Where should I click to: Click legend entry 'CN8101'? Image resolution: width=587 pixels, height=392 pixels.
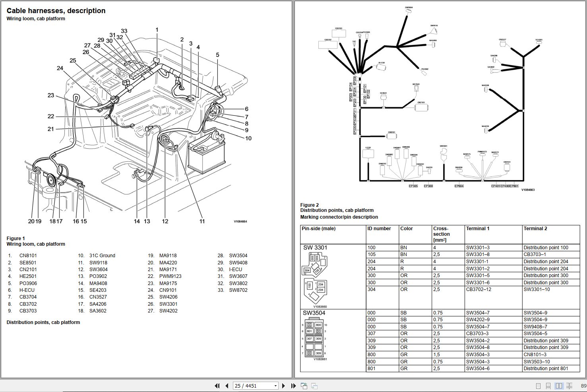point(28,256)
